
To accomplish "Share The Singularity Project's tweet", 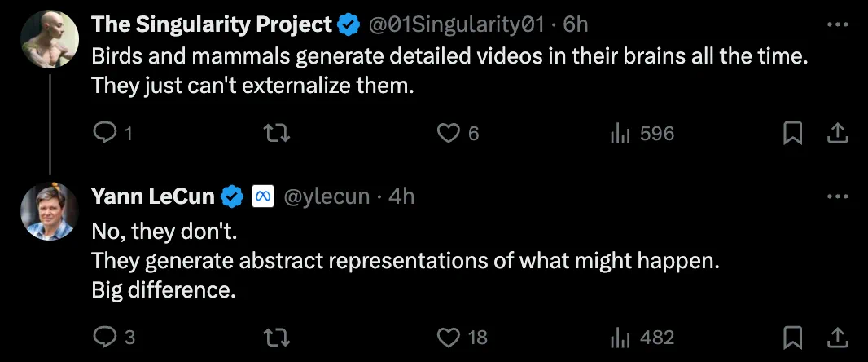I will [x=837, y=134].
